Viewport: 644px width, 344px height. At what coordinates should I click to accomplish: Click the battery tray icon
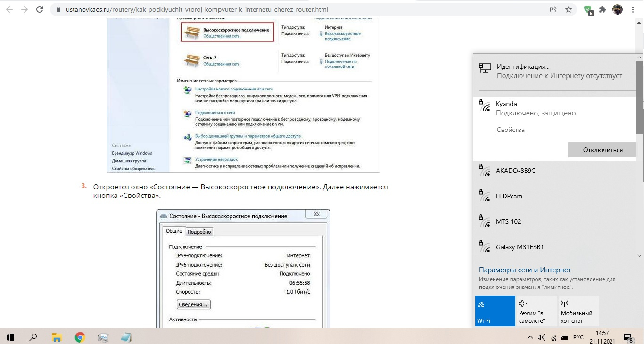[x=564, y=337]
